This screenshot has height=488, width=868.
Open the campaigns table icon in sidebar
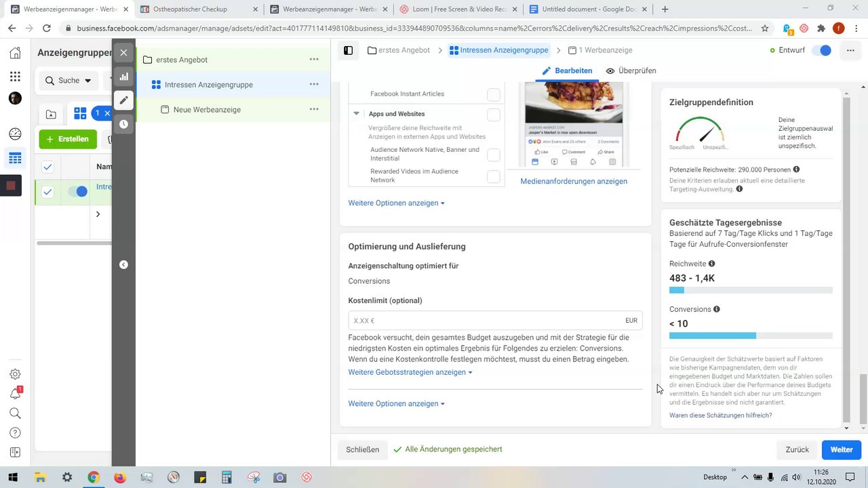pyautogui.click(x=15, y=159)
